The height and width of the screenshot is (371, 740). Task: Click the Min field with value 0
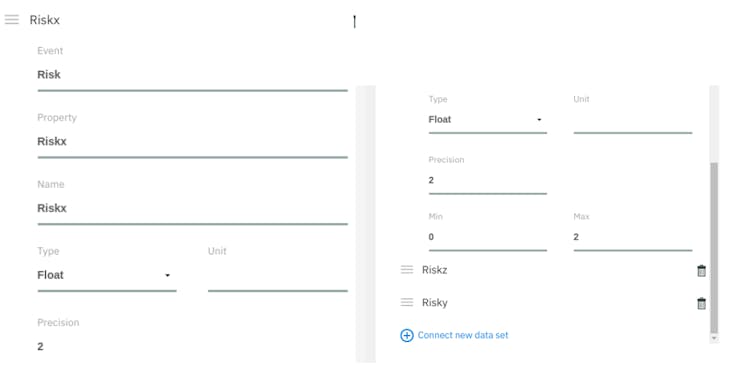click(x=488, y=237)
